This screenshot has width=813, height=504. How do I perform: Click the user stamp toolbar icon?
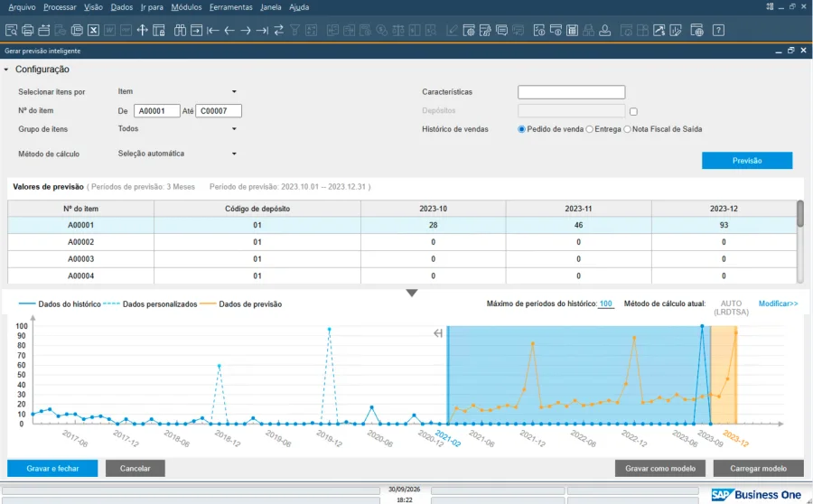(605, 30)
